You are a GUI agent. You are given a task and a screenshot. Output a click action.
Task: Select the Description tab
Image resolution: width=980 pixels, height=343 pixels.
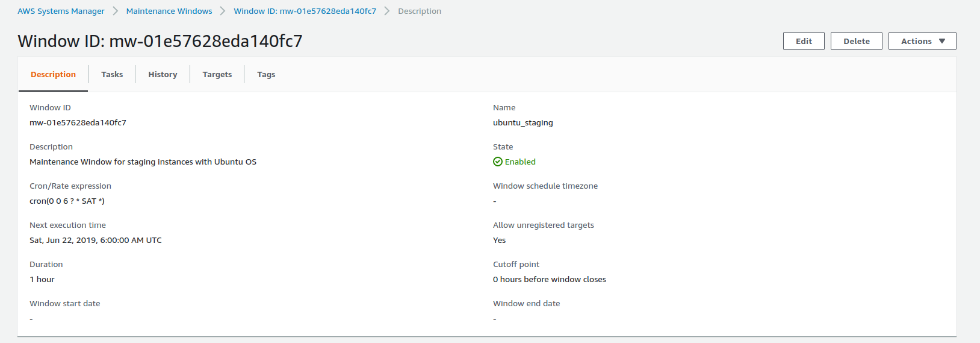pos(53,74)
